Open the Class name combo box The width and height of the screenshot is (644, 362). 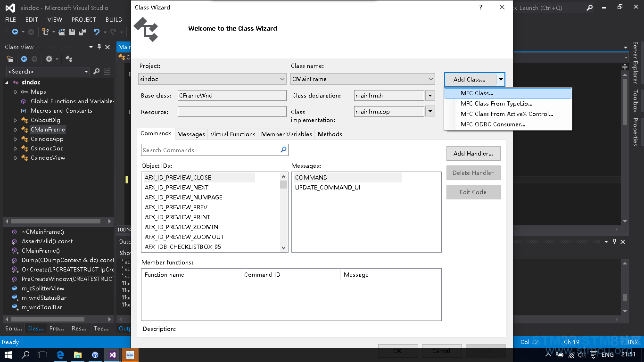coord(363,79)
